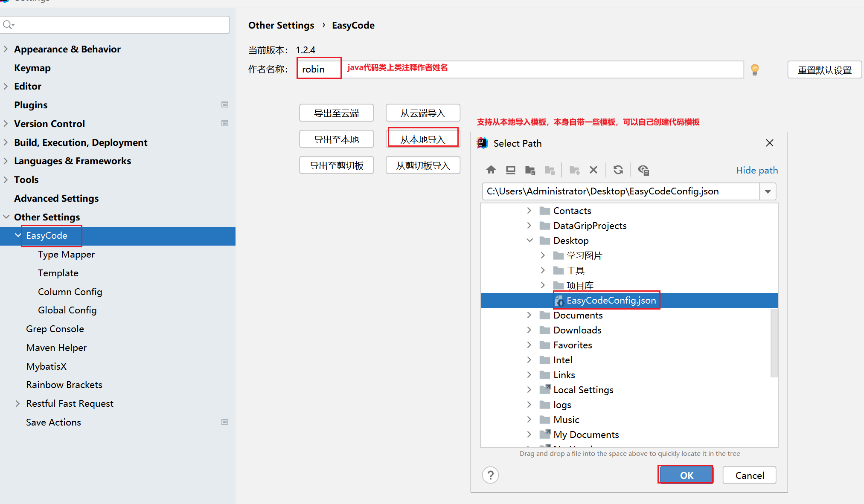Click the Hide path link

pos(756,170)
